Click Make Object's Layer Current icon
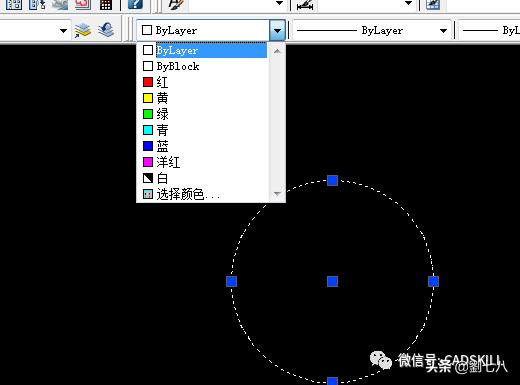 click(x=82, y=31)
